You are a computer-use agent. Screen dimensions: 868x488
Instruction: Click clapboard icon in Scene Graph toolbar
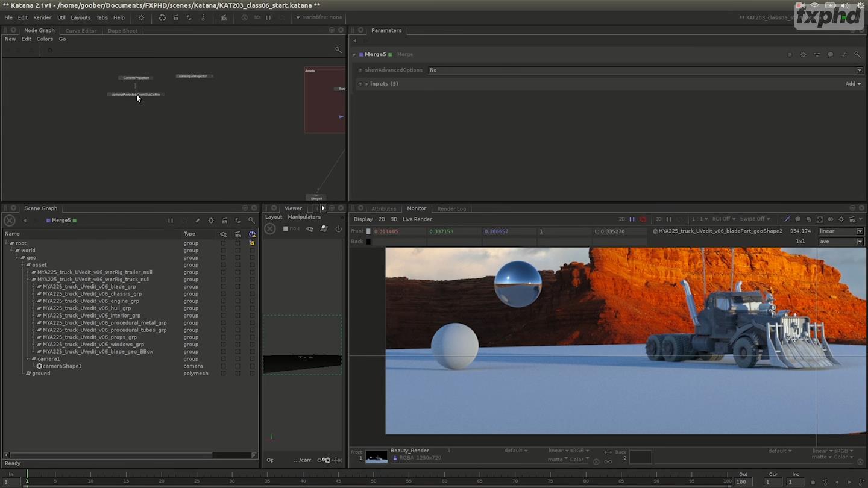(x=224, y=221)
